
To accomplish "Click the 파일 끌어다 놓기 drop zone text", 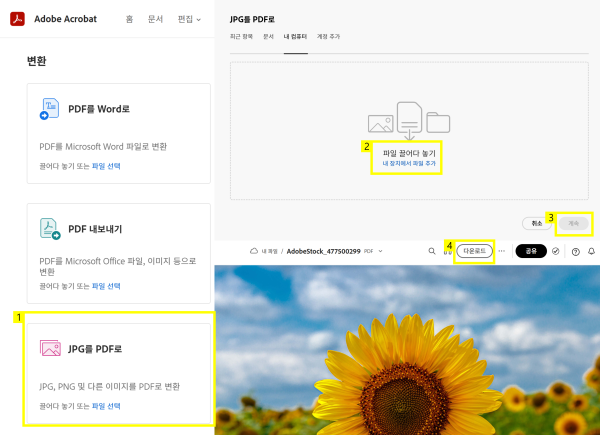I will (x=409, y=153).
